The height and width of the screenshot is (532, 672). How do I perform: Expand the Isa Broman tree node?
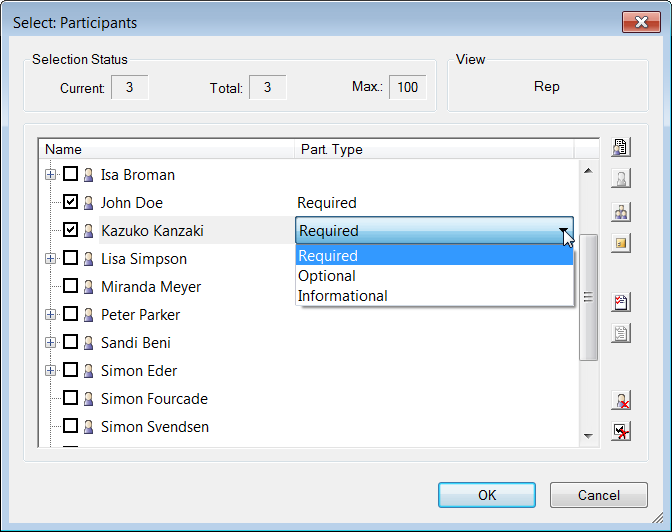click(50, 174)
